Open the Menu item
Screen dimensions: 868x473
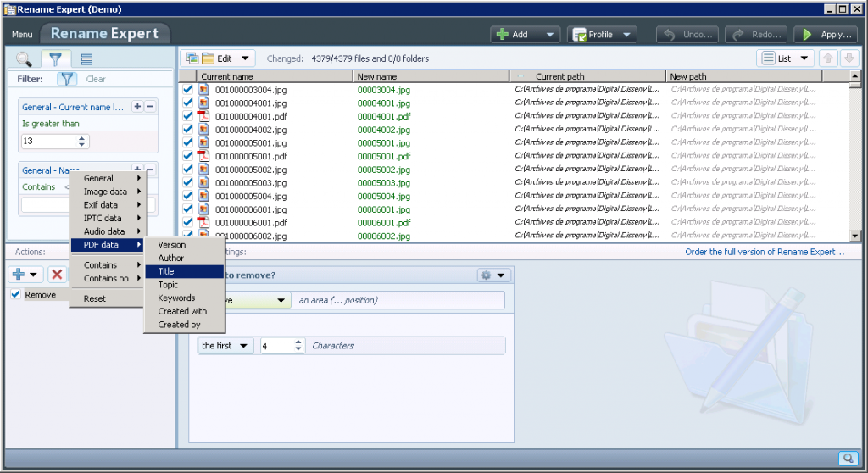point(22,35)
